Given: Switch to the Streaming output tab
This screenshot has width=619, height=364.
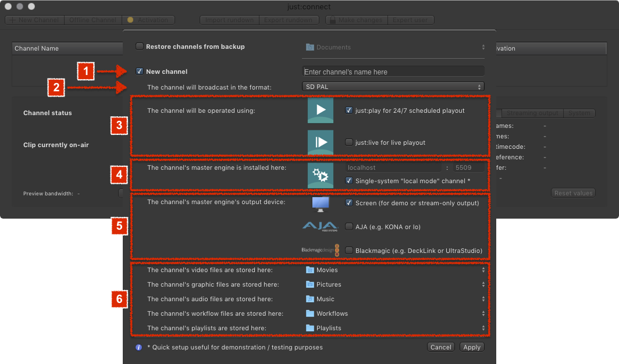Looking at the screenshot, I should point(532,113).
